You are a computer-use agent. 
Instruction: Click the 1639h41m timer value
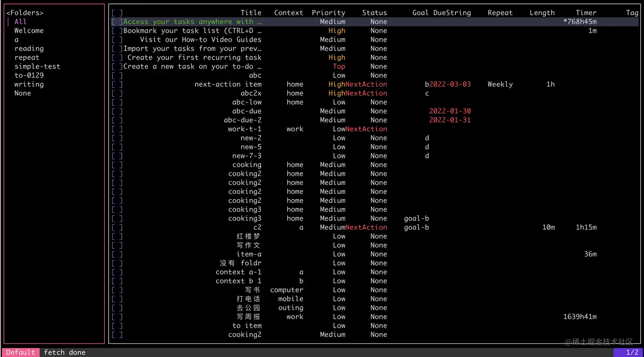pyautogui.click(x=580, y=317)
